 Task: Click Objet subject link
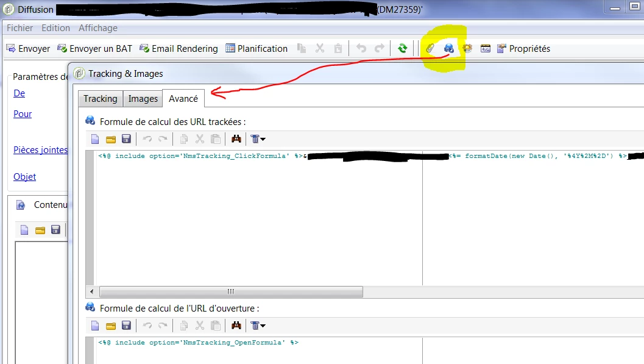point(24,177)
